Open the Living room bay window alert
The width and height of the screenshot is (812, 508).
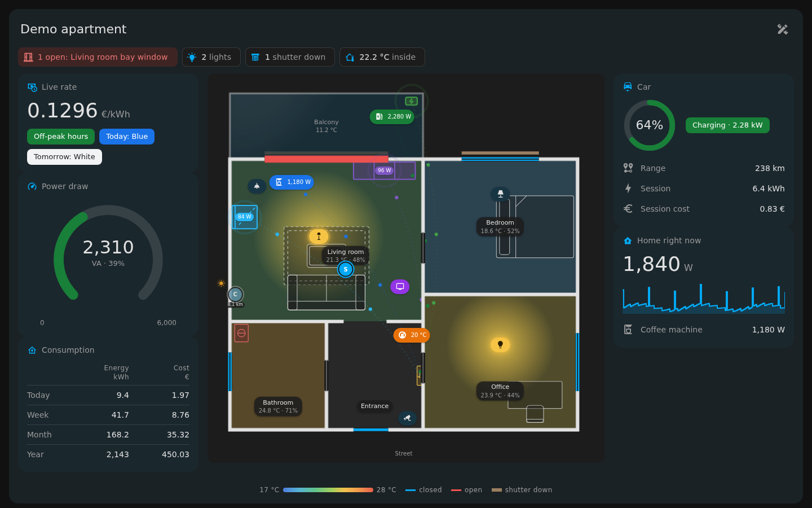tap(98, 57)
